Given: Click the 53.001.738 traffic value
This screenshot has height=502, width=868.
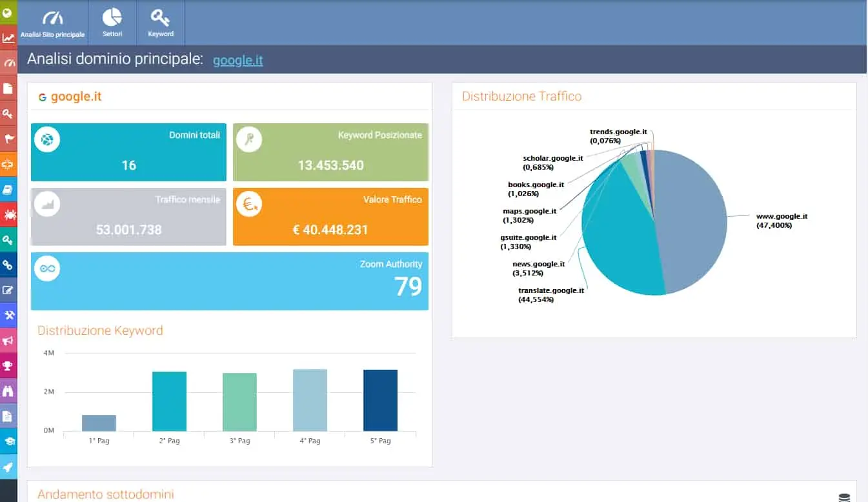Looking at the screenshot, I should pyautogui.click(x=128, y=230).
